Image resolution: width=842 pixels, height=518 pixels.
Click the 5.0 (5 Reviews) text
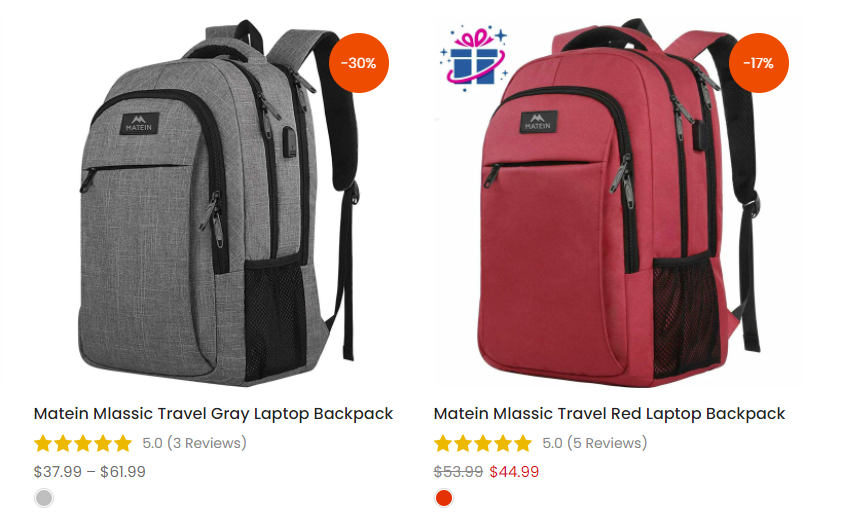(594, 443)
